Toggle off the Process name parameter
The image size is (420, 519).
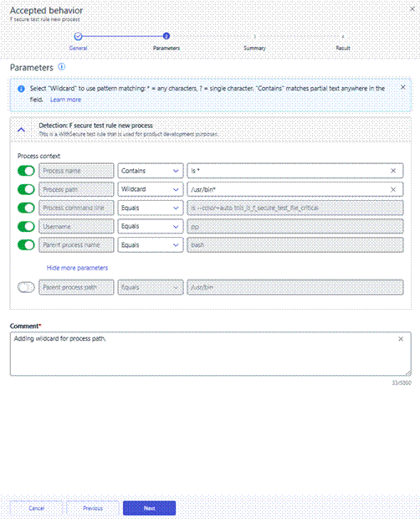point(26,171)
